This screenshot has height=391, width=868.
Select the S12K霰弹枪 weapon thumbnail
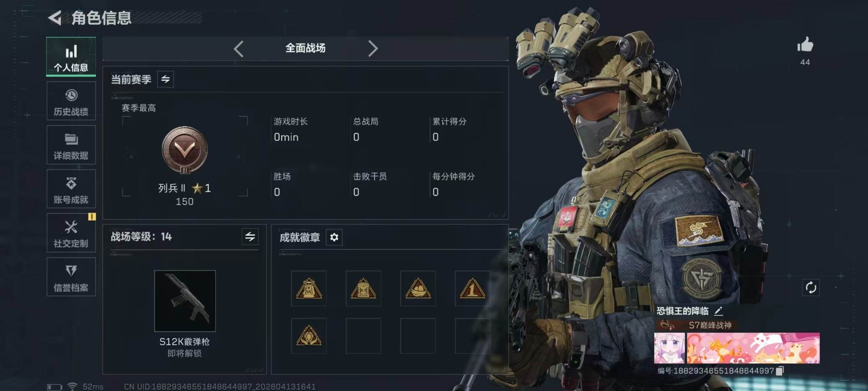pos(185,301)
